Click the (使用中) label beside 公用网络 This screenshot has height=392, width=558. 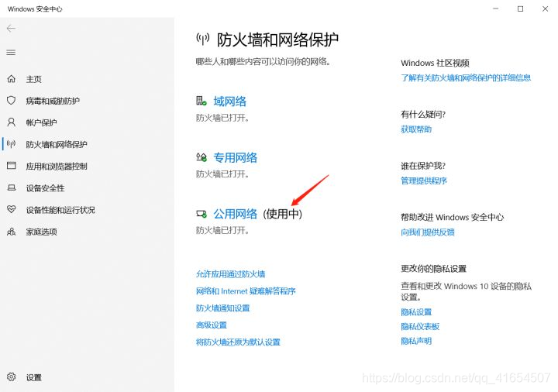pyautogui.click(x=283, y=214)
